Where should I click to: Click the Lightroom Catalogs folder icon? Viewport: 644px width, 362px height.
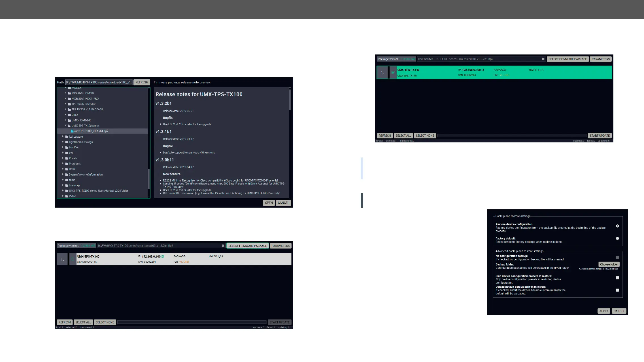click(67, 142)
